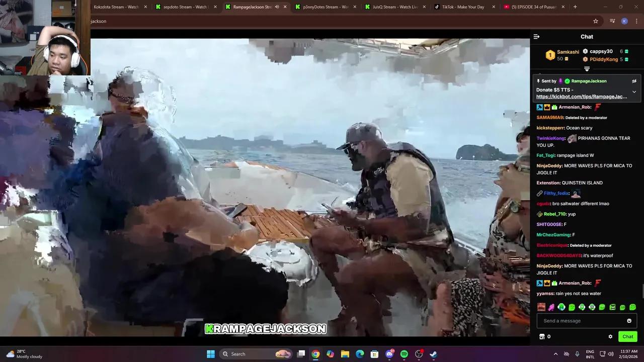Expand the pinned Donate $5 TTS message

coord(634,92)
